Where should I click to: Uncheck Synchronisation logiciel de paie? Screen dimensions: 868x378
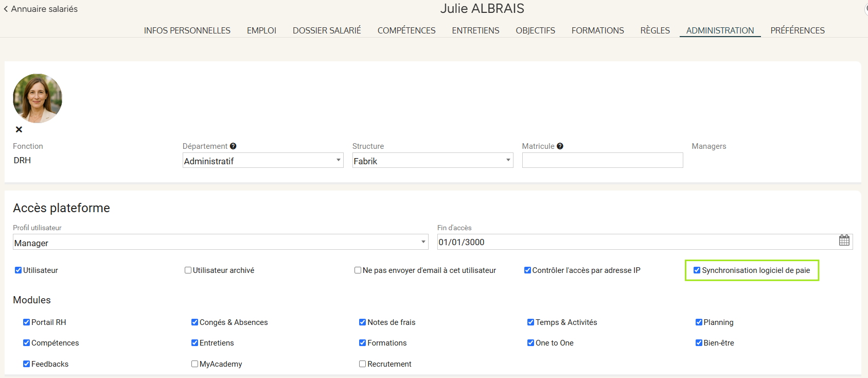tap(697, 270)
